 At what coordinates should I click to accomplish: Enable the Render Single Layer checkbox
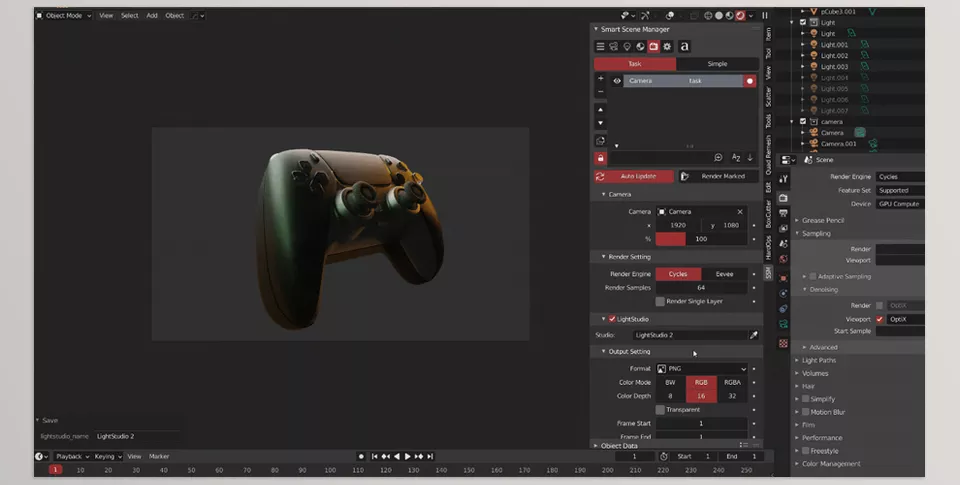coord(660,301)
